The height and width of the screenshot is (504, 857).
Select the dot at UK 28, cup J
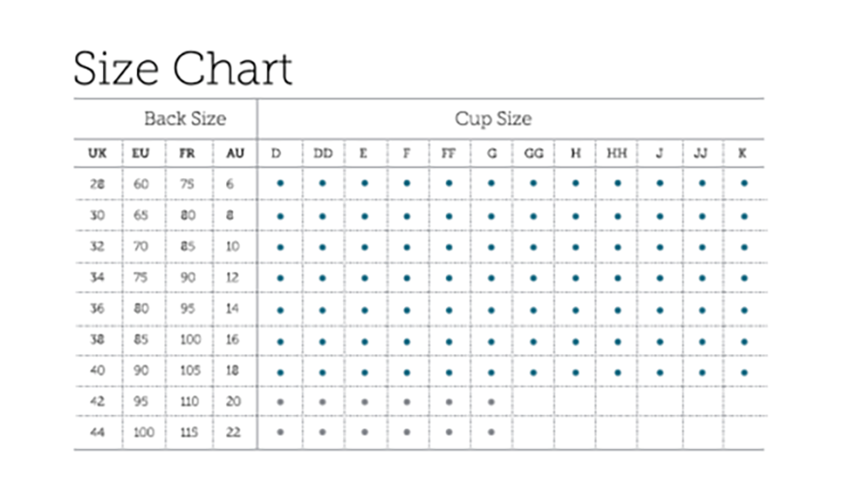660,183
